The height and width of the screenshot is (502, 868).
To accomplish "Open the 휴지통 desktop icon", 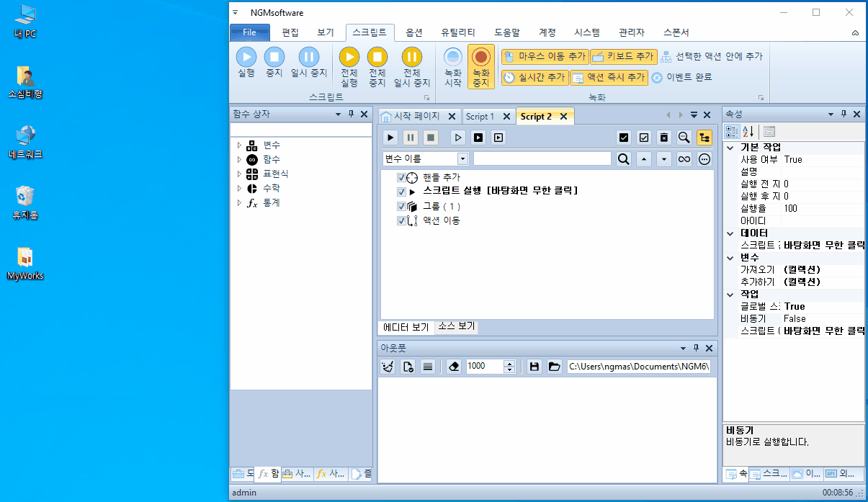I will (25, 202).
